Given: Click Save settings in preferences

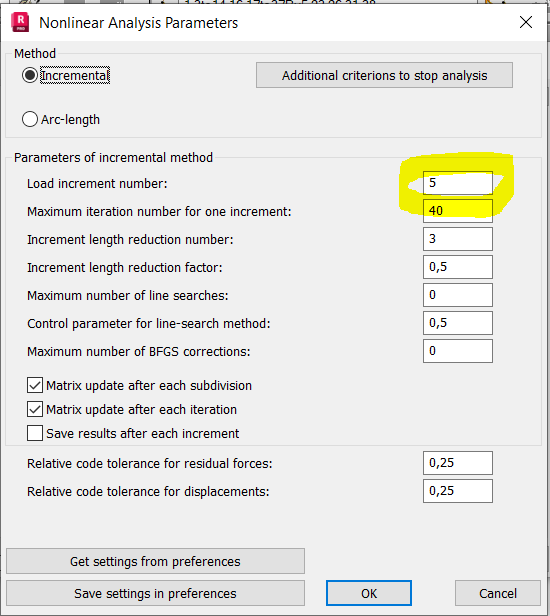Looking at the screenshot, I should pos(155,593).
